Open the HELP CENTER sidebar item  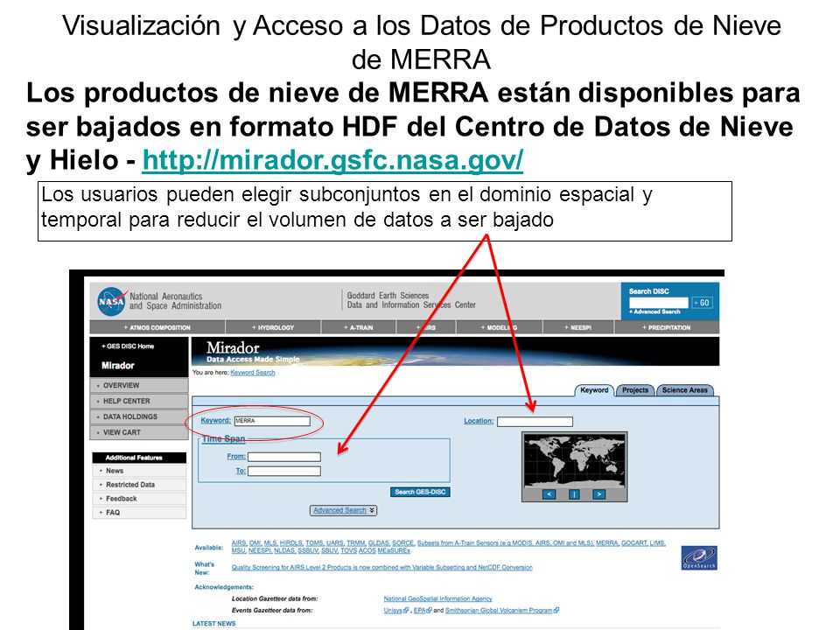tap(139, 401)
